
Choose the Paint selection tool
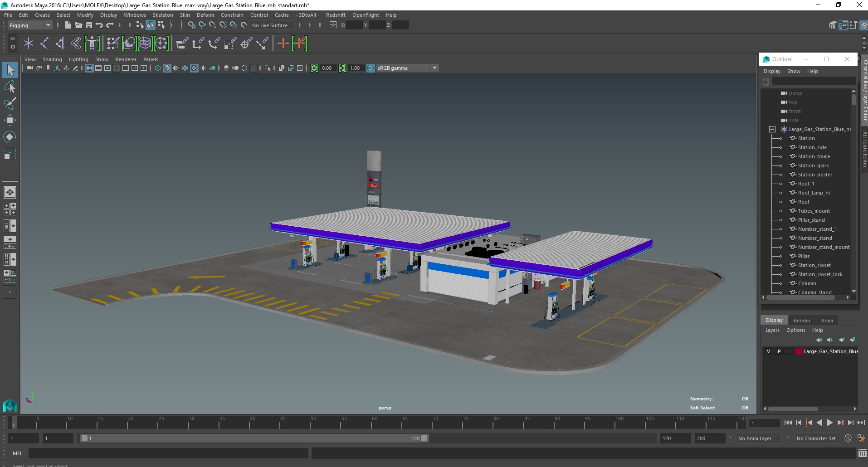pyautogui.click(x=10, y=103)
